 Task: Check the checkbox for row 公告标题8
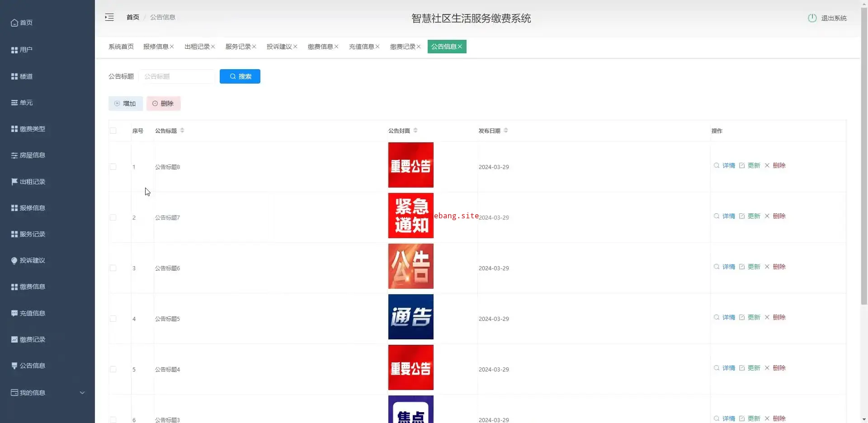tap(113, 167)
